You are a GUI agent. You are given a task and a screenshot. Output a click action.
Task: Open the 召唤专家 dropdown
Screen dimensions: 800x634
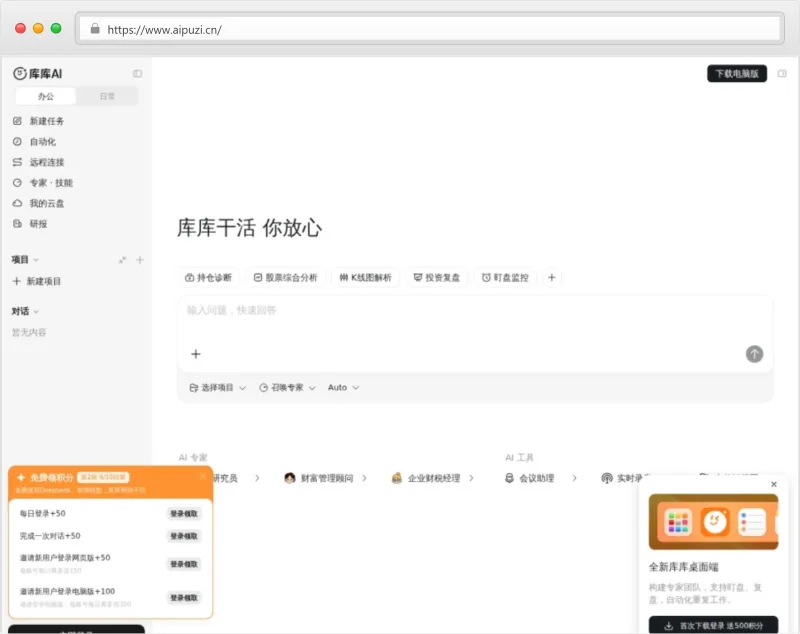(287, 388)
